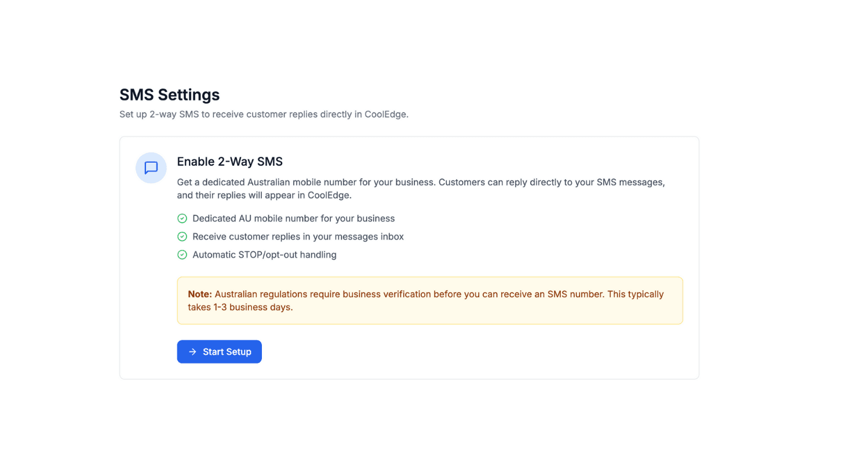Click the CoolEdge setup description text
The height and width of the screenshot is (473, 868).
264,114
